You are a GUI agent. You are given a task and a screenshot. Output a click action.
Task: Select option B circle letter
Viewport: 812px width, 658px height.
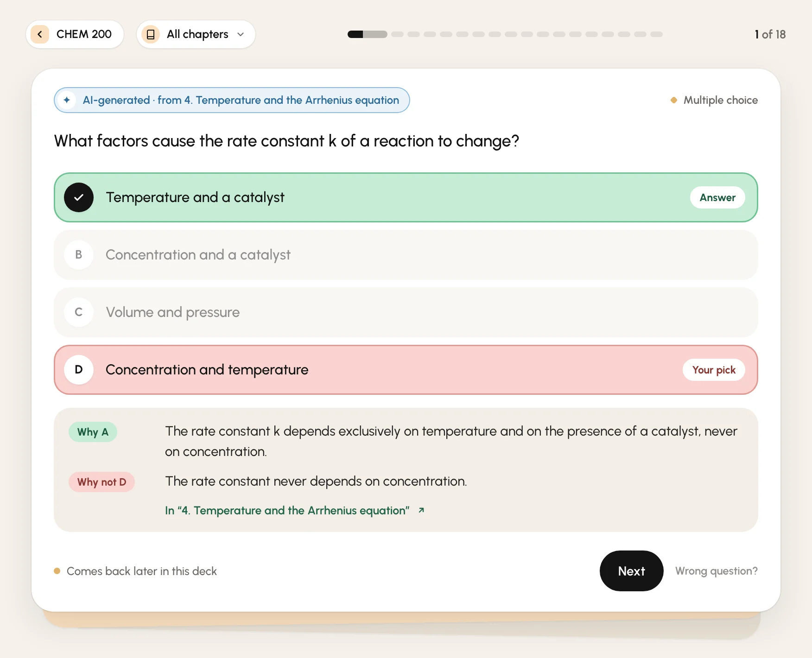tap(79, 255)
